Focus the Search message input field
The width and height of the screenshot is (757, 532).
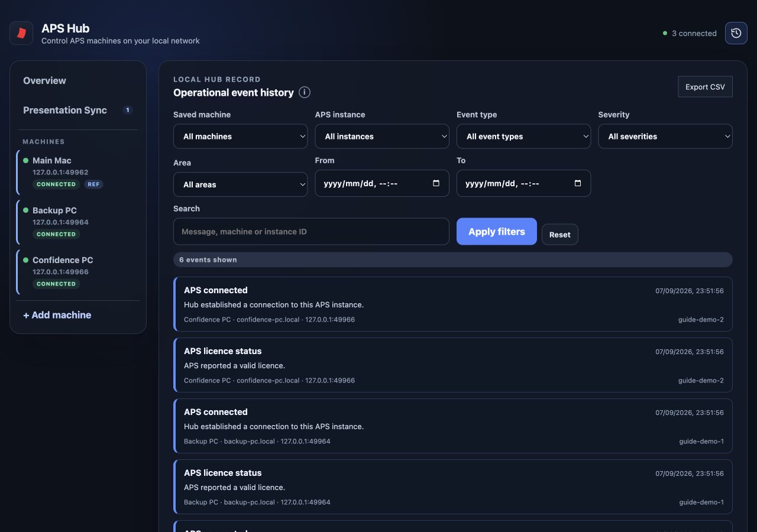pos(311,231)
